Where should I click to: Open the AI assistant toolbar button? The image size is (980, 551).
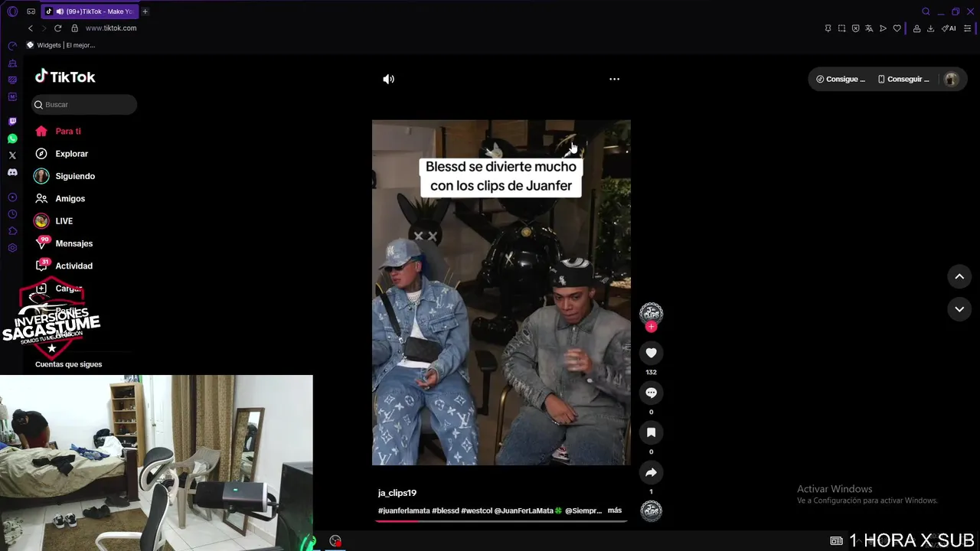(949, 28)
